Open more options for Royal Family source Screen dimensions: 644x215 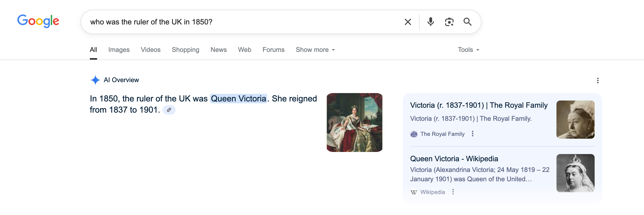pos(472,134)
